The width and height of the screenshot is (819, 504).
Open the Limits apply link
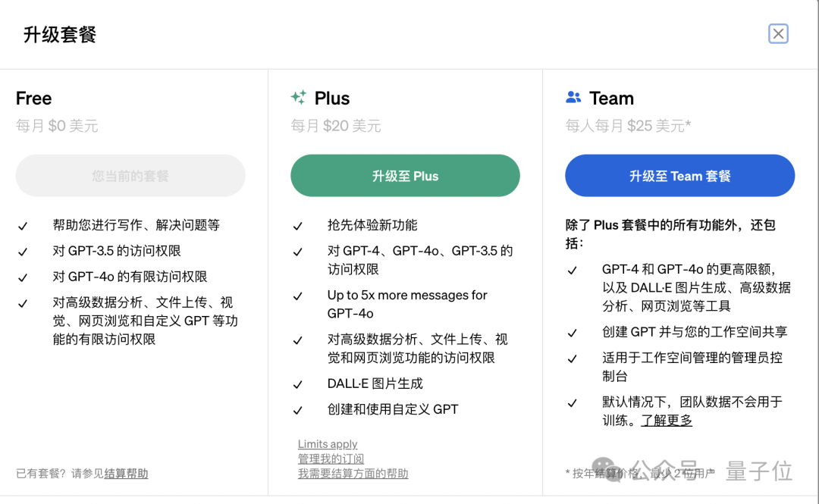click(328, 444)
